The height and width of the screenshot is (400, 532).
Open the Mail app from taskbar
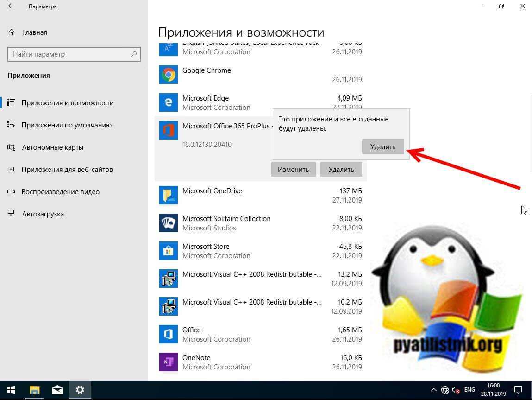coord(57,390)
